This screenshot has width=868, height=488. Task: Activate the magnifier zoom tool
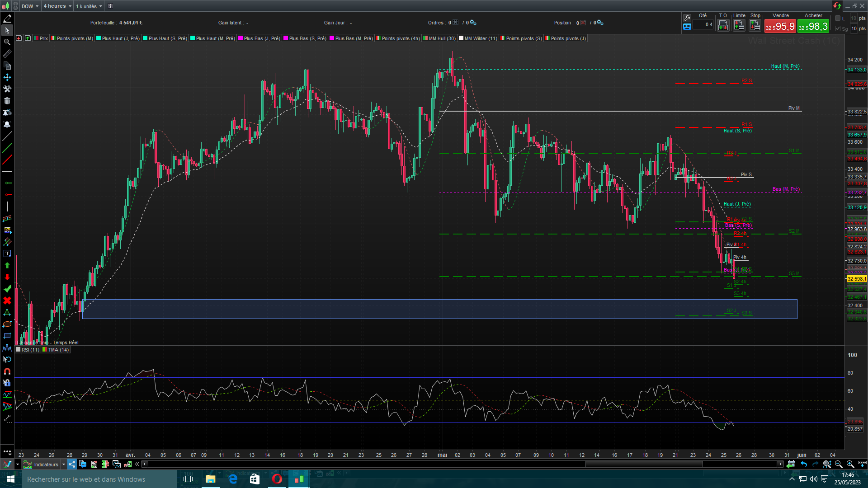(7, 42)
